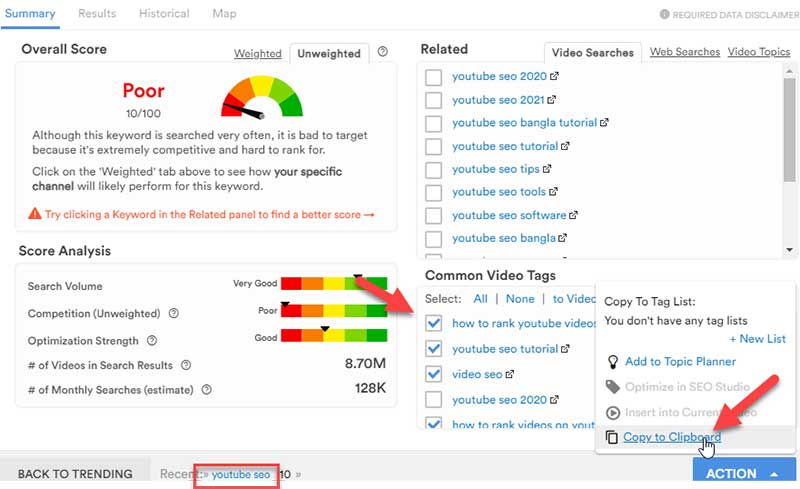Open external link icon beside youtube seo tips
This screenshot has height=489, width=800.
tap(547, 168)
